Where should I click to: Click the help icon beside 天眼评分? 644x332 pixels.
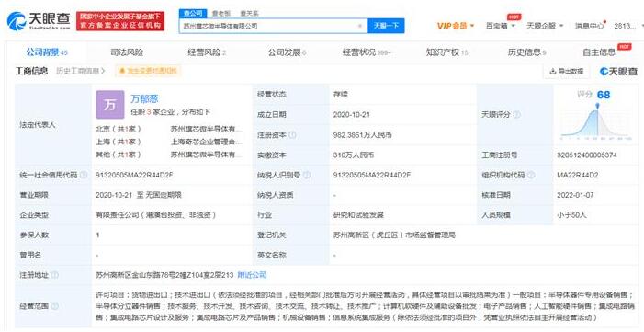click(x=516, y=114)
